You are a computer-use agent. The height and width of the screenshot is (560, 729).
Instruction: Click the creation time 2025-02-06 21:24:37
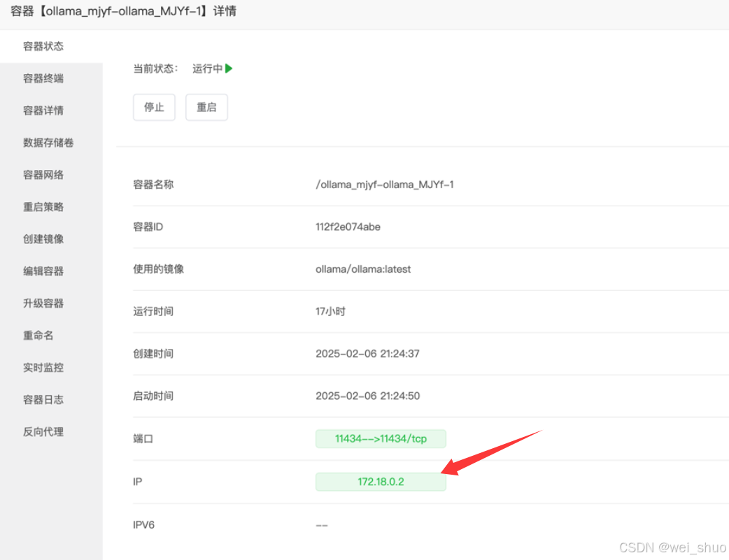point(367,354)
